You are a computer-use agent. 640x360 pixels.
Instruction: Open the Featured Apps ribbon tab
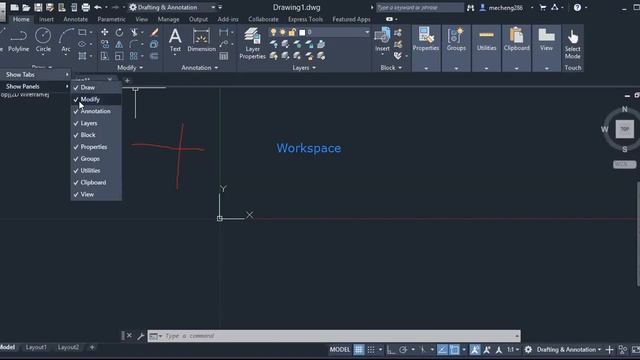coord(351,19)
